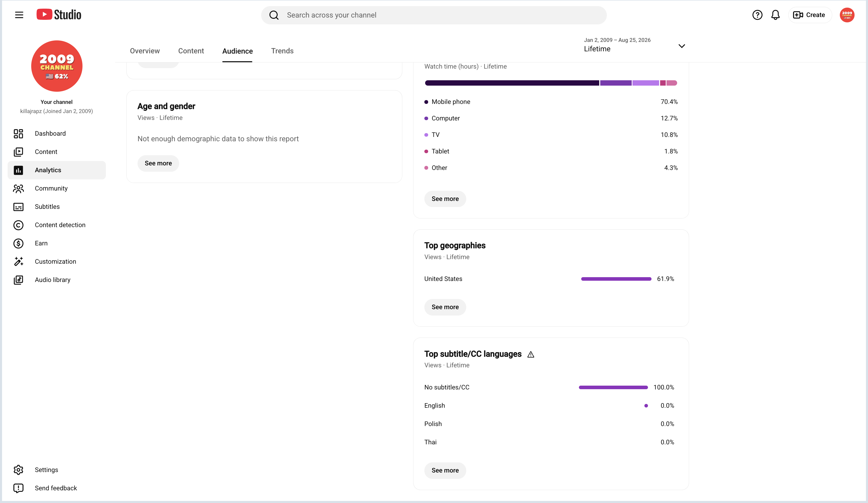Viewport: 868px width, 503px height.
Task: Open Earn from the sidebar
Action: click(x=57, y=243)
